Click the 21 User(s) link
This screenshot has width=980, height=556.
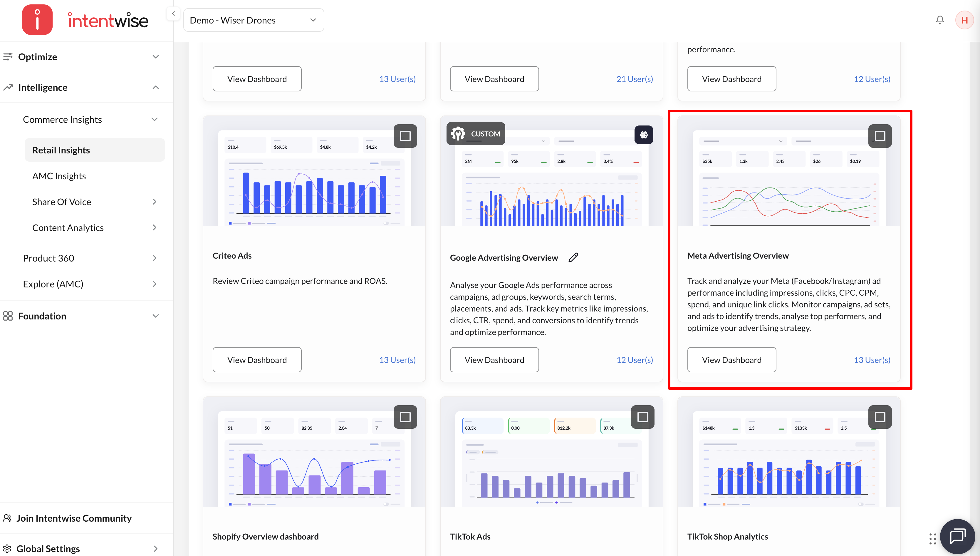coord(635,79)
